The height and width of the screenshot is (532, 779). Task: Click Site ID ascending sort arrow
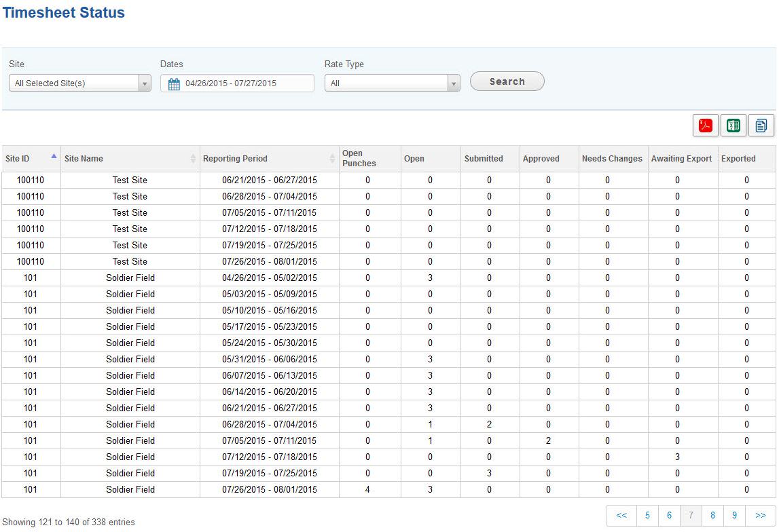tap(54, 156)
